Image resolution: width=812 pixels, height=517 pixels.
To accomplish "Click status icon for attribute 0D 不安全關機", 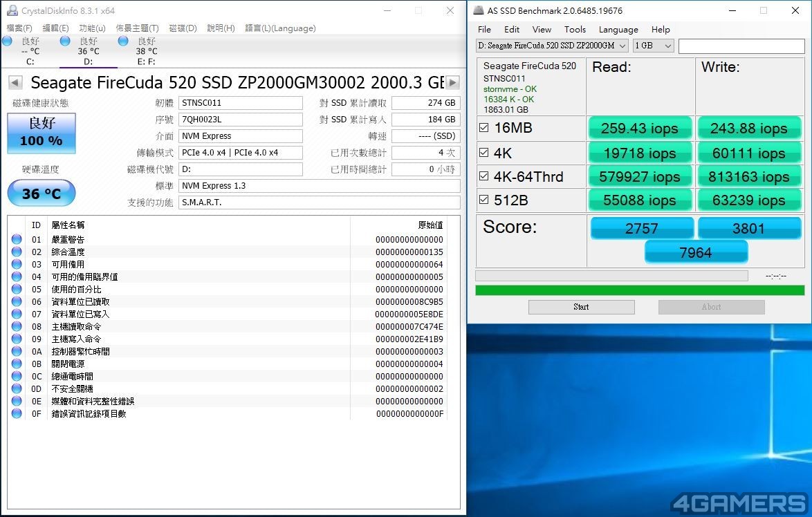I will (17, 388).
